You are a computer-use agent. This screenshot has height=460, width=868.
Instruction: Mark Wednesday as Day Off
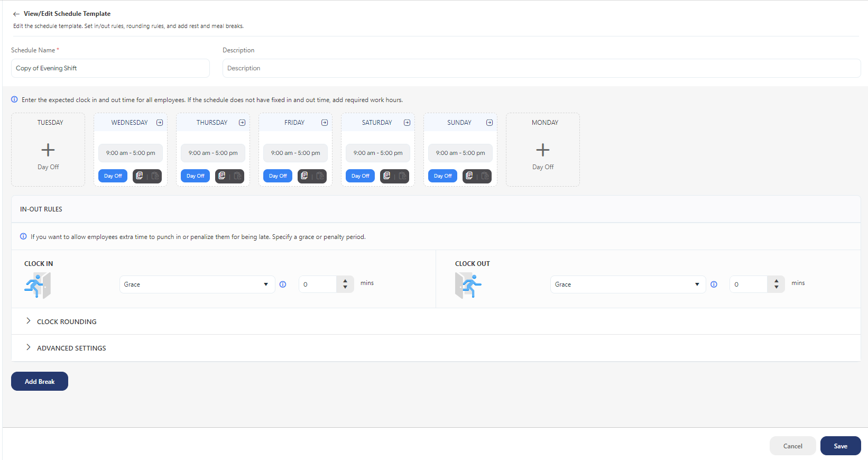click(x=113, y=176)
